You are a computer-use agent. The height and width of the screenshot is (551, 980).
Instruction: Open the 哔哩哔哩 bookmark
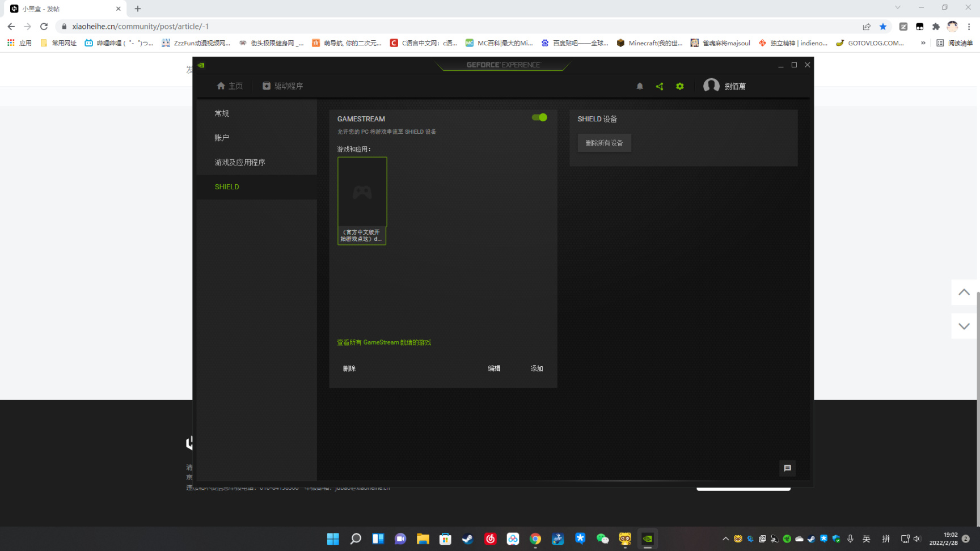(x=119, y=43)
